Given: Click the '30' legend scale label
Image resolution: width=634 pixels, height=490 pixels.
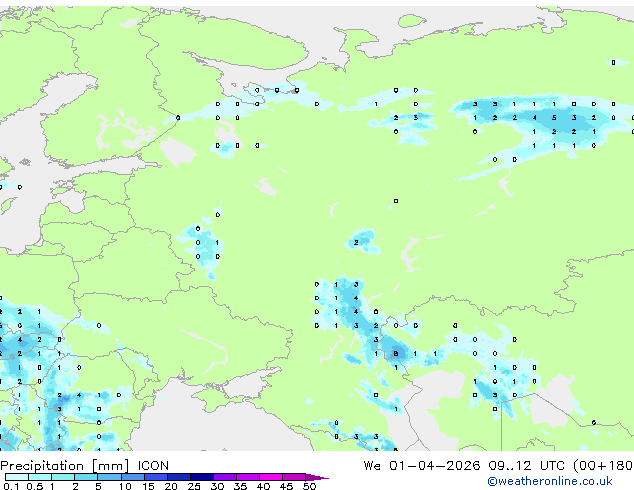Looking at the screenshot, I should click(x=217, y=486).
